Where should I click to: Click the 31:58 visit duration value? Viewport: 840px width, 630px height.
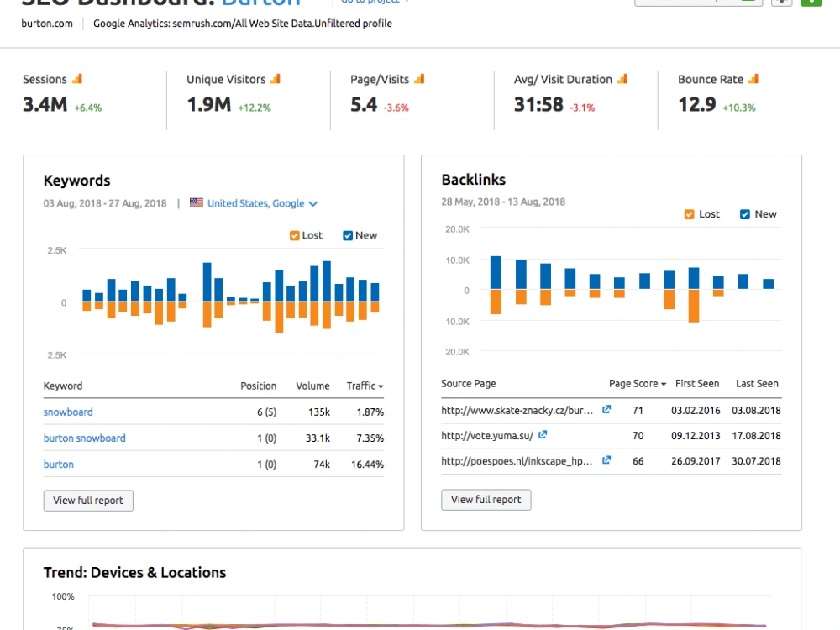click(x=538, y=104)
